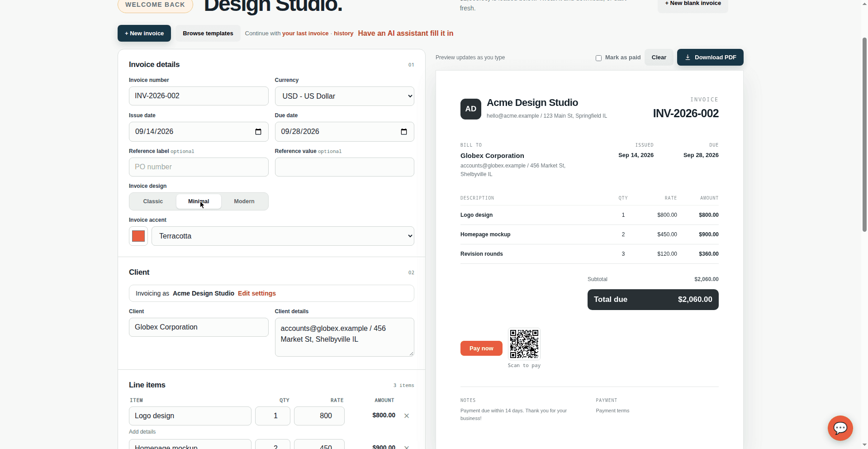Click INV-2026-002 in the invoice preview
Viewport: 868px width, 449px height.
(x=685, y=114)
